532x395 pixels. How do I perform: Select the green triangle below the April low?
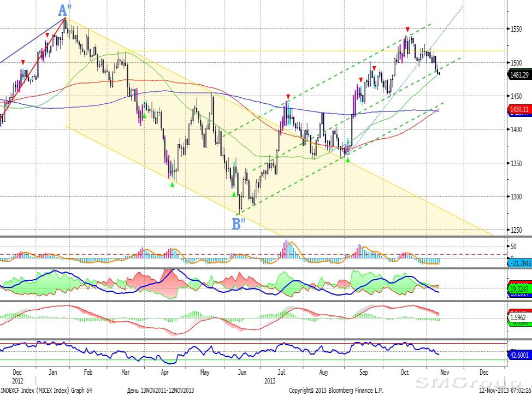[x=173, y=185]
